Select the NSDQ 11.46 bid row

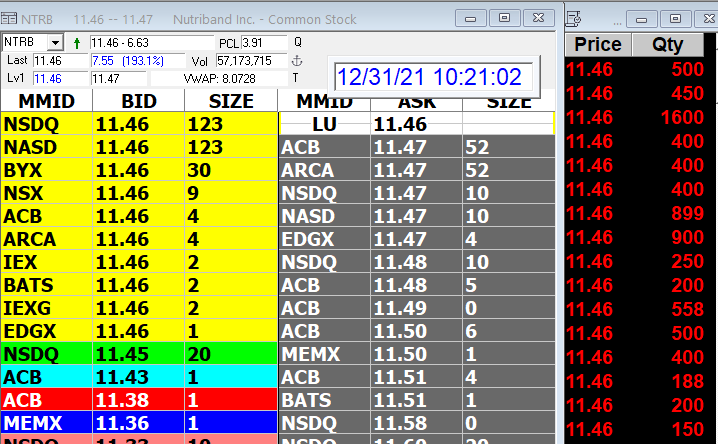tap(139, 124)
